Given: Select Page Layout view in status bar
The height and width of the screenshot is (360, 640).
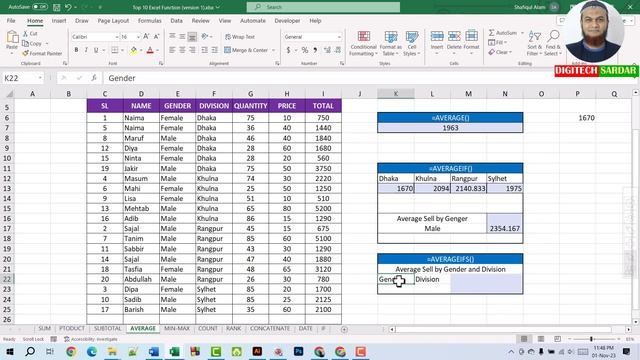Looking at the screenshot, I should [x=541, y=339].
